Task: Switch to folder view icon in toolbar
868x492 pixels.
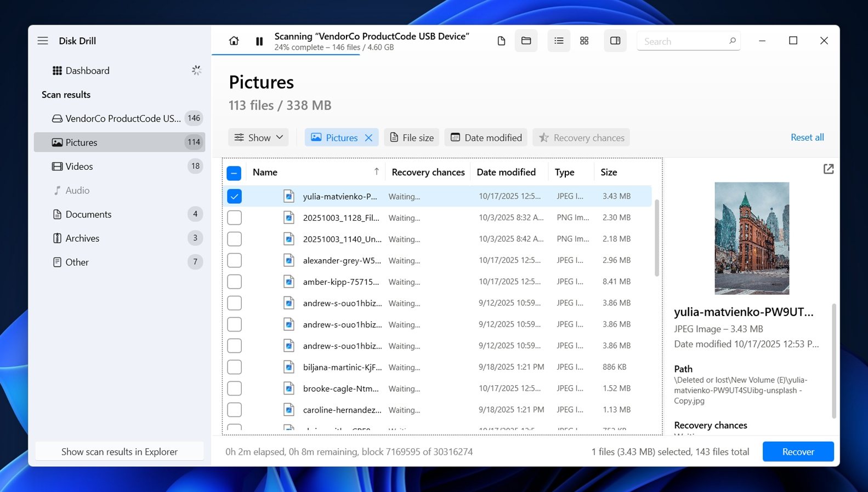Action: tap(526, 41)
